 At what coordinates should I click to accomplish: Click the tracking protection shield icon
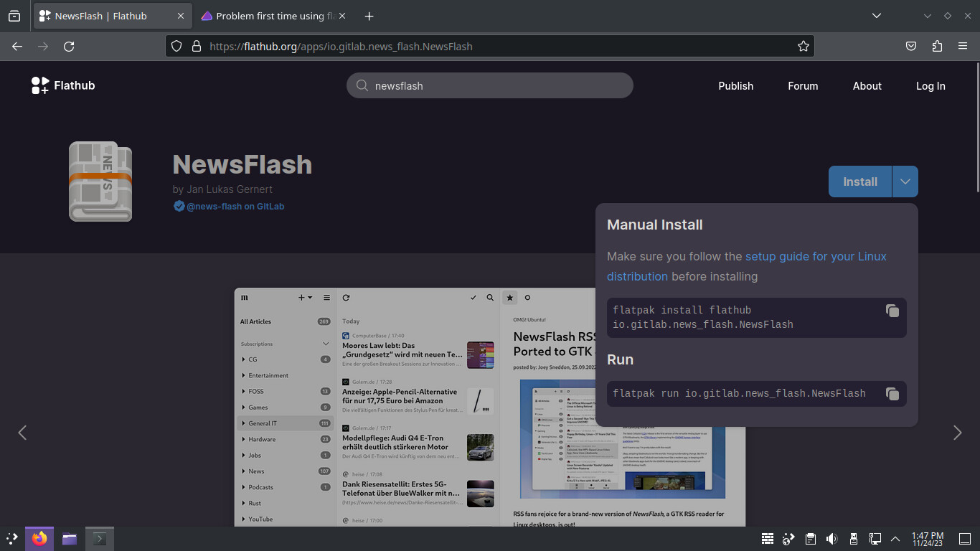click(176, 46)
